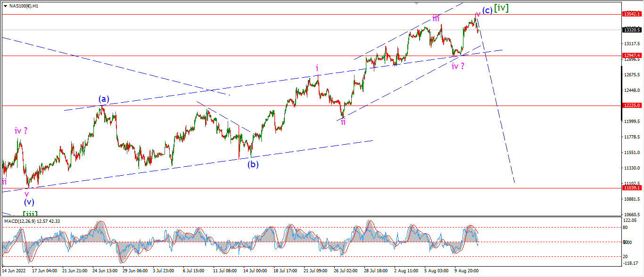
Task: Select the magenta "i" wave label
Action: tap(317, 68)
